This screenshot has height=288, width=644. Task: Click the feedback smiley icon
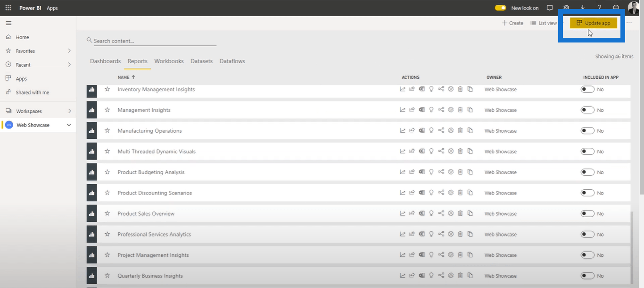(x=616, y=8)
